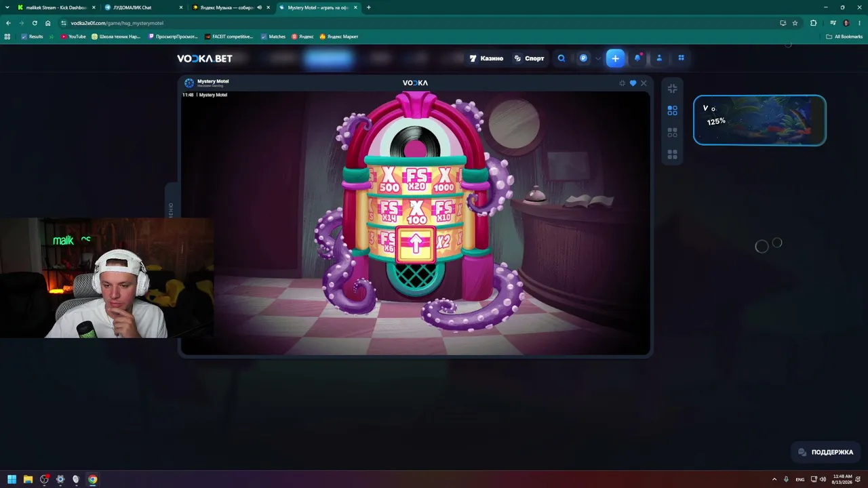Reload the current page
This screenshot has width=868, height=488.
click(x=35, y=23)
